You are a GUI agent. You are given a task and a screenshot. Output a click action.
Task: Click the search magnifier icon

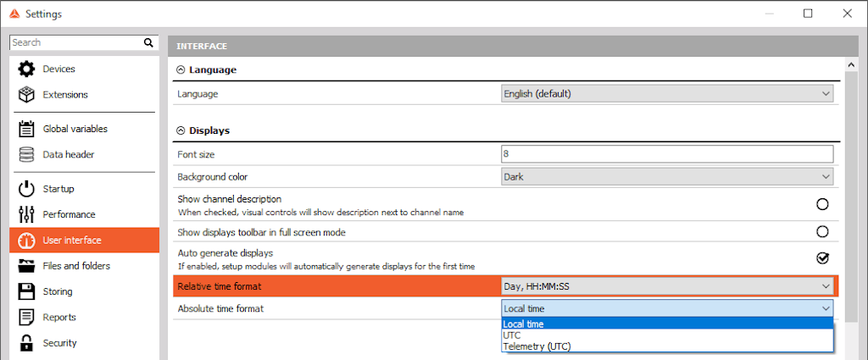tap(148, 42)
